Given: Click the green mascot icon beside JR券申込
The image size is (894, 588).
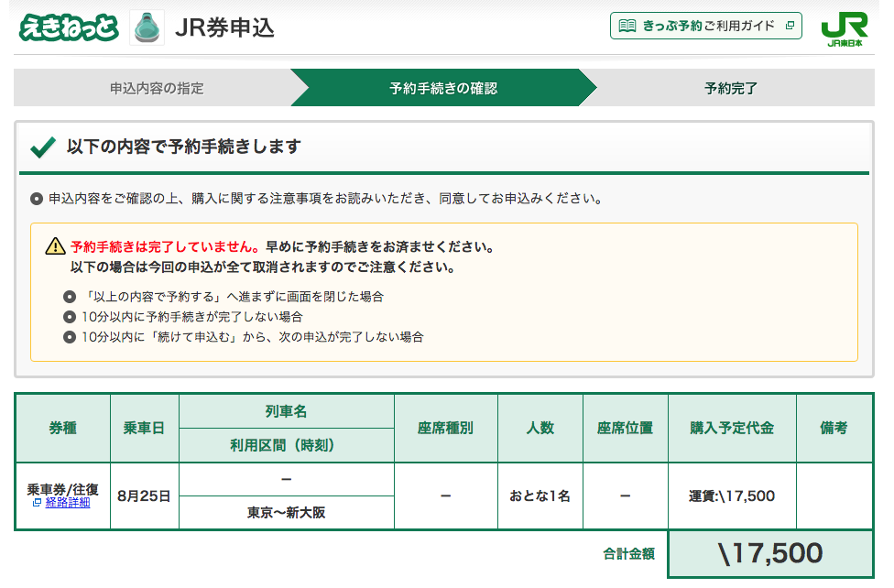Looking at the screenshot, I should pyautogui.click(x=147, y=27).
